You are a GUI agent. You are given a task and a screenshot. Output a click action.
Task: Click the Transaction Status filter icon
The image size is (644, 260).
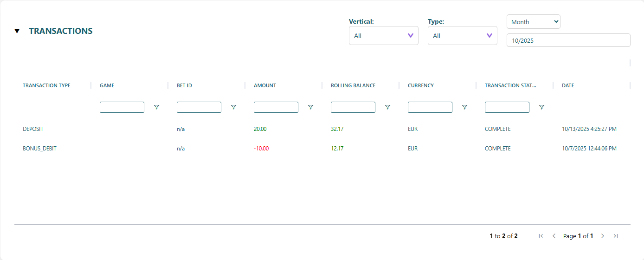[541, 107]
